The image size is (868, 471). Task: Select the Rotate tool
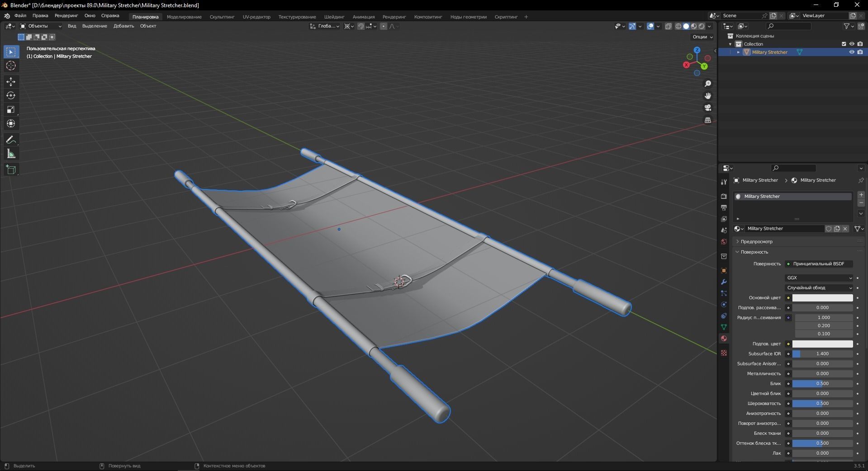tap(11, 95)
